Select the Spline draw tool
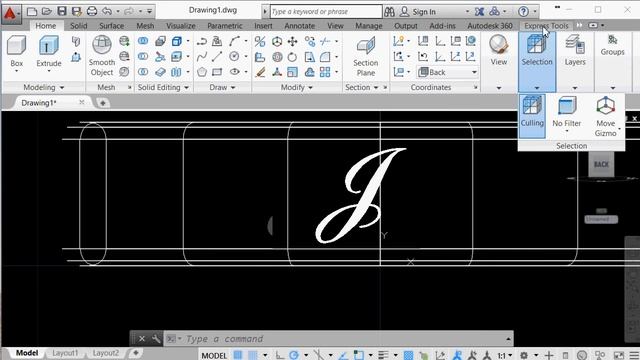This screenshot has width=640, height=360. [x=202, y=56]
